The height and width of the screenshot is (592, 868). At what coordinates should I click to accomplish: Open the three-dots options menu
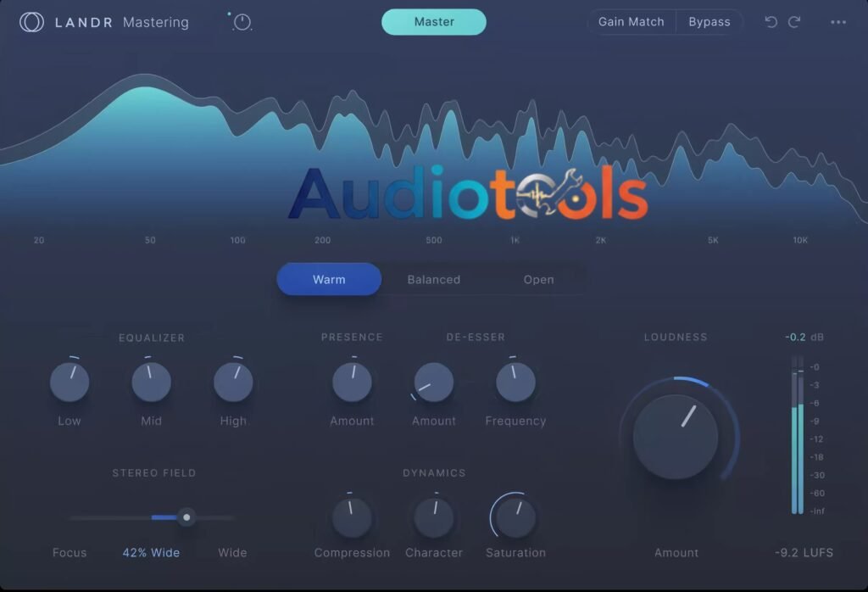pyautogui.click(x=838, y=22)
